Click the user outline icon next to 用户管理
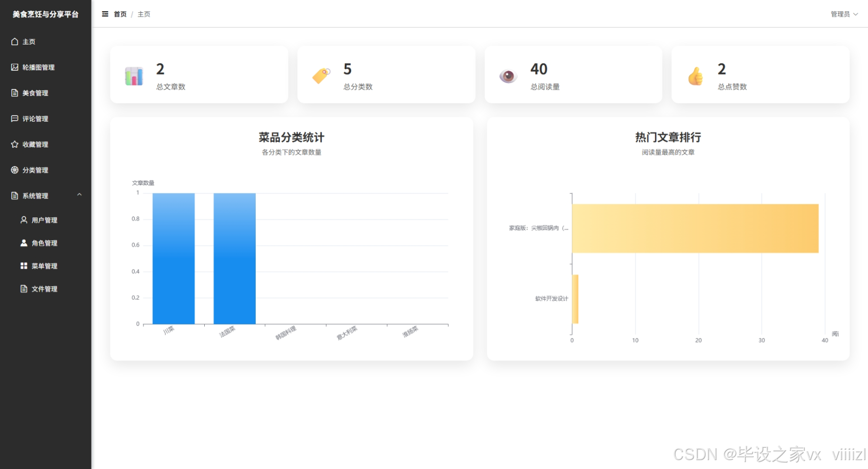 [24, 220]
